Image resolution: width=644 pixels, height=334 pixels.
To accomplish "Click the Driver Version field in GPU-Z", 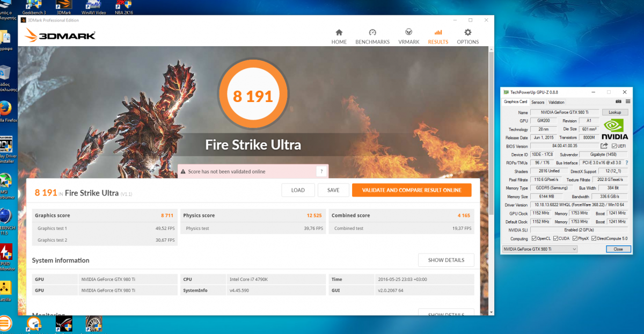I will pos(579,205).
